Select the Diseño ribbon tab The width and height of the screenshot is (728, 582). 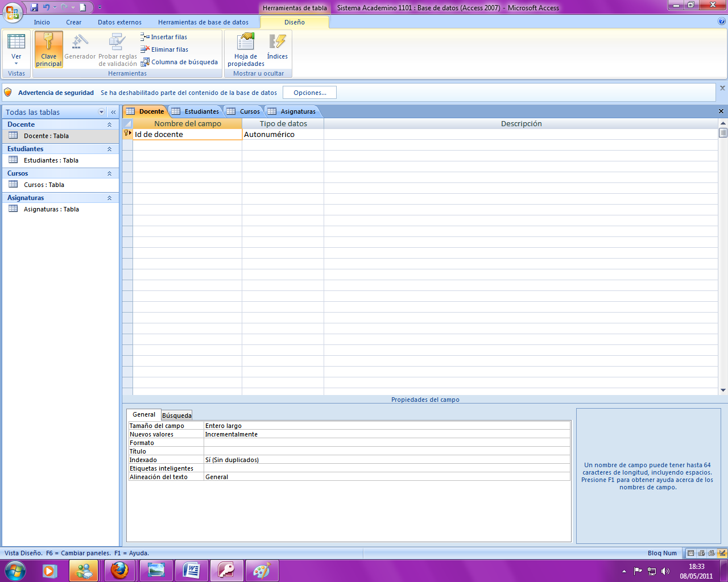coord(295,22)
